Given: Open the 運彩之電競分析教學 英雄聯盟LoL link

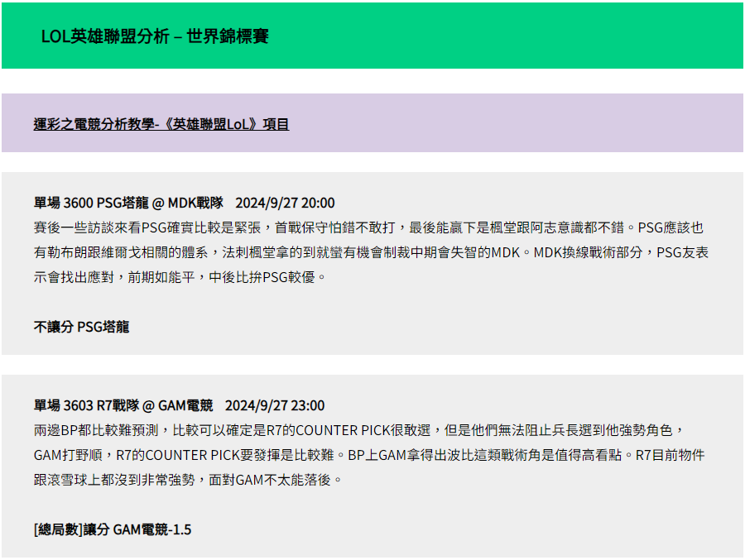Looking at the screenshot, I should tap(161, 124).
